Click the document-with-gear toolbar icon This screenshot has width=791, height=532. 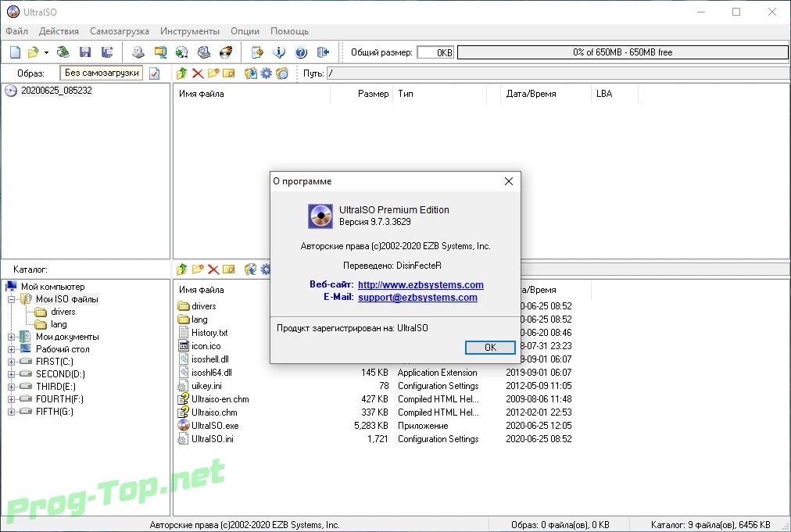pyautogui.click(x=257, y=52)
